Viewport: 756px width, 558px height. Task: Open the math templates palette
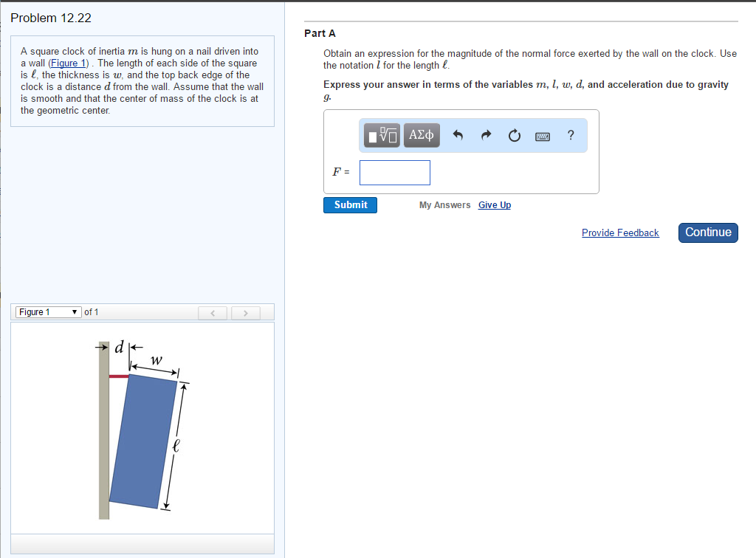382,135
